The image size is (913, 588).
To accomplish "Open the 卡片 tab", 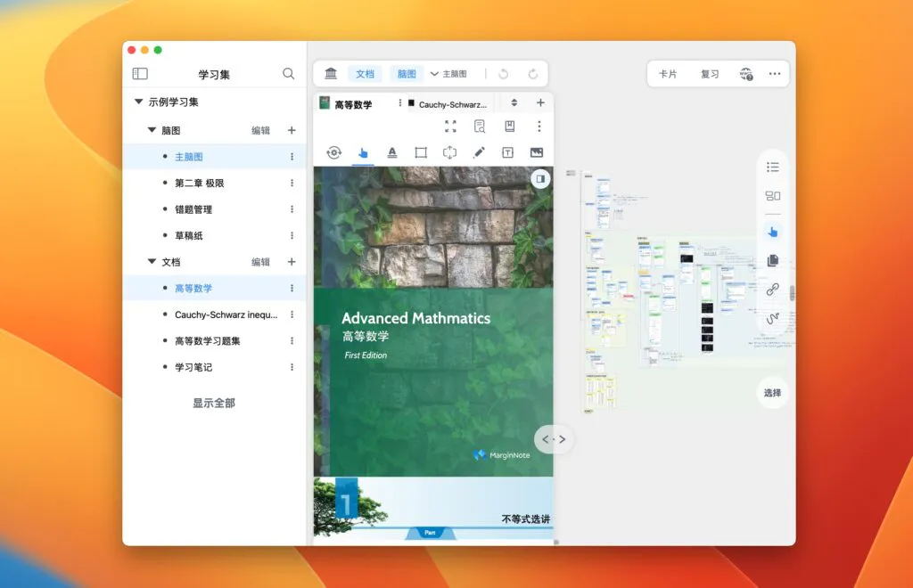I will click(x=667, y=74).
